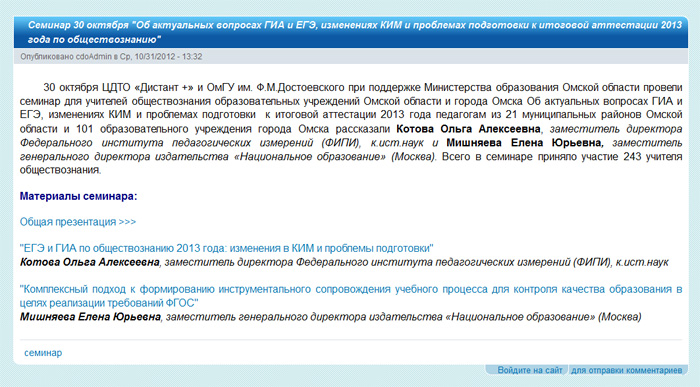Click the "Материалы семинара:" heading
700x387 pixels.
79,196
